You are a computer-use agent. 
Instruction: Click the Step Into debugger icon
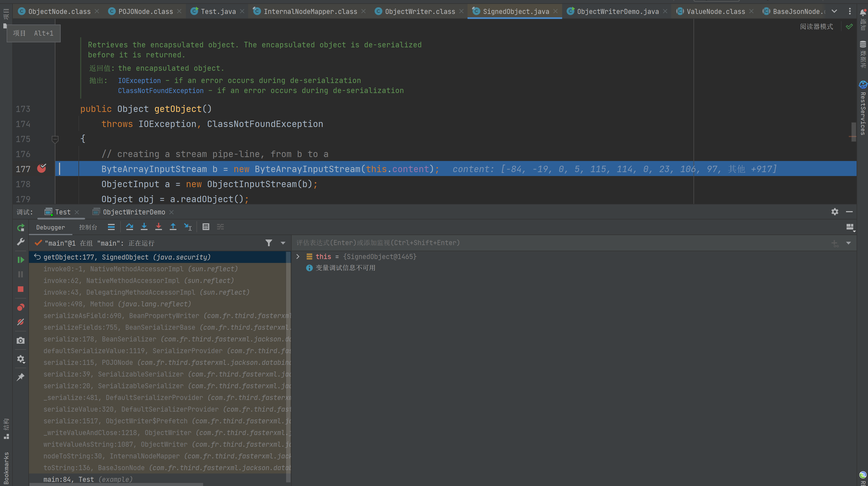pos(144,227)
